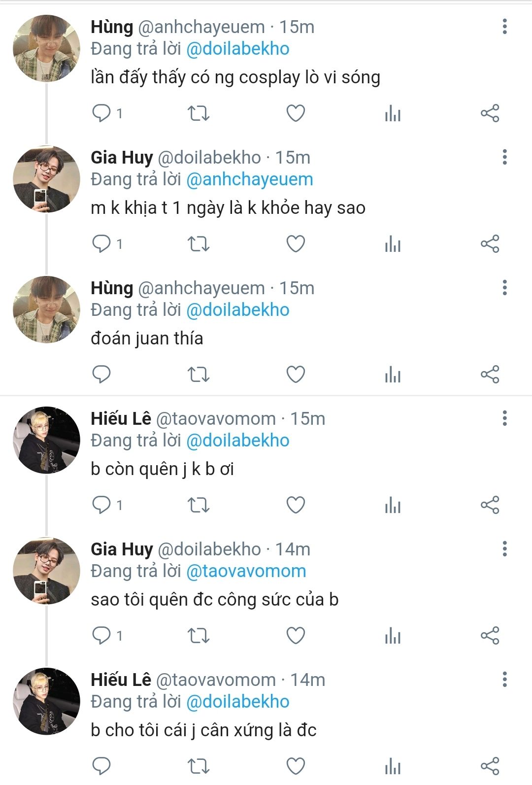Retweet Gia Huy's 'sao tôi quên' tweet
This screenshot has height=785, width=532.
[x=199, y=636]
